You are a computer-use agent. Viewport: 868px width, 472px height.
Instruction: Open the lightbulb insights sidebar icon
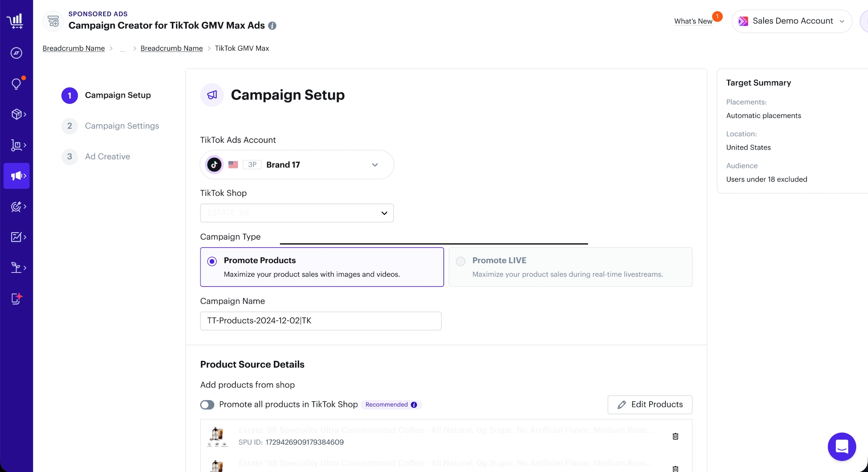[x=16, y=84]
